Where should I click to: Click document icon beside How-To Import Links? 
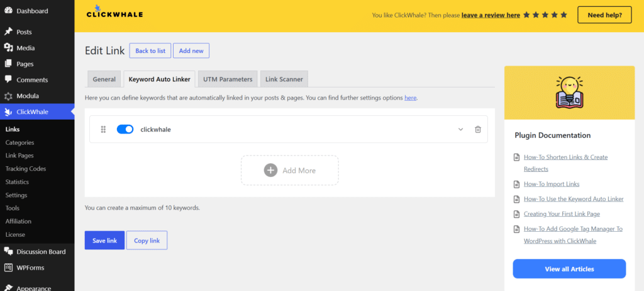[517, 184]
